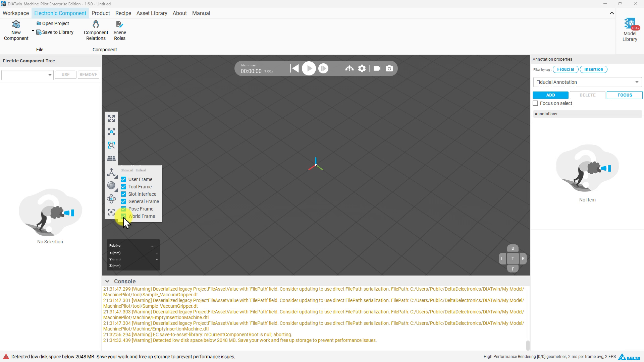Start video recording with camera icon
Screen dimensions: 644x362
[x=377, y=68]
